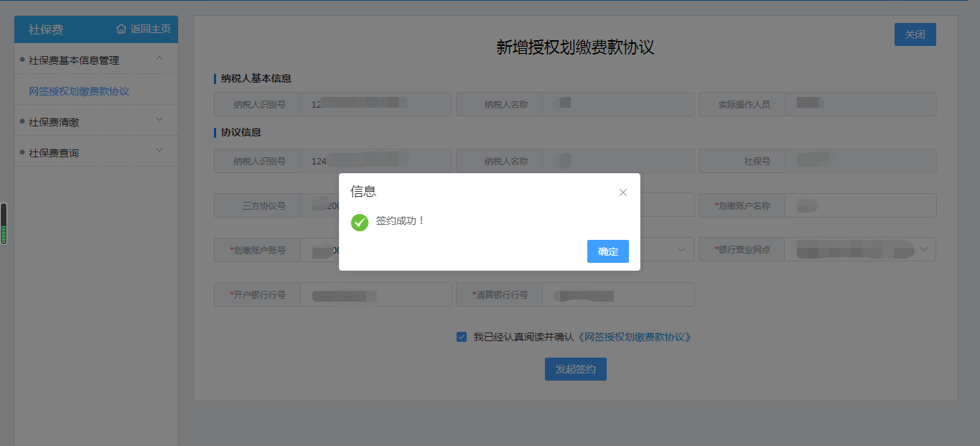Screen dimensions: 980x446
Task: Click the 发起签约 button
Action: pyautogui.click(x=575, y=368)
